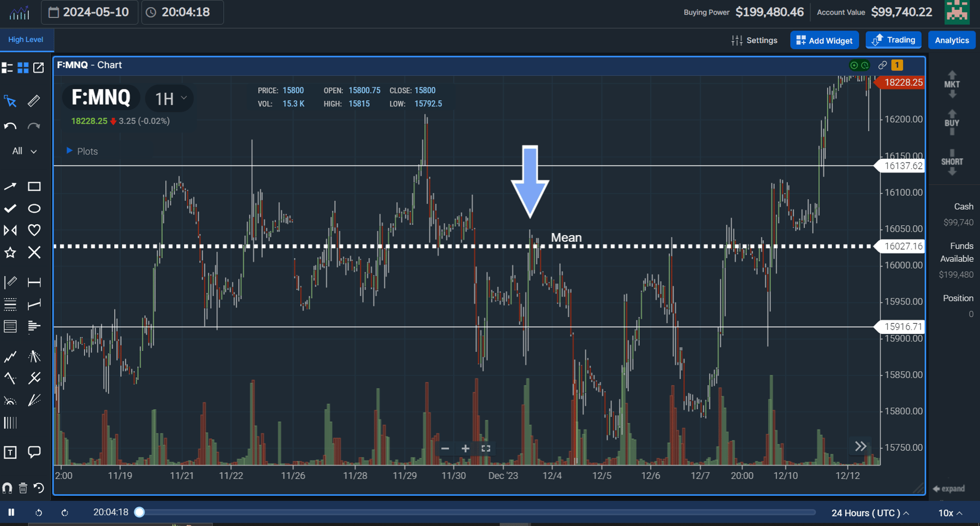
Task: Open the 1H timeframe dropdown
Action: click(170, 98)
